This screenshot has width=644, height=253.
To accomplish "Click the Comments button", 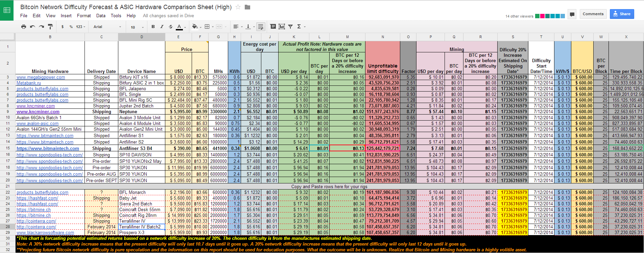I will click(x=593, y=14).
